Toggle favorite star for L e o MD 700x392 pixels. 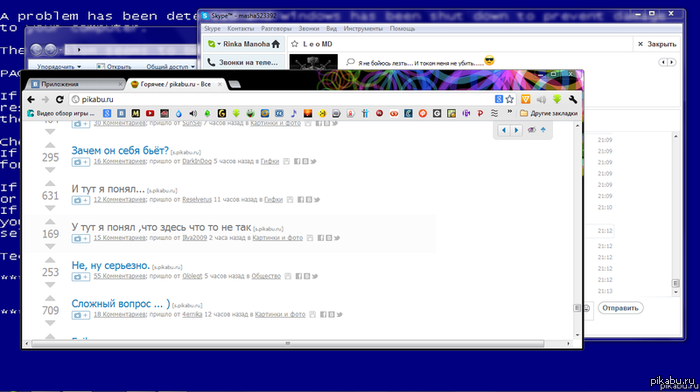point(294,44)
